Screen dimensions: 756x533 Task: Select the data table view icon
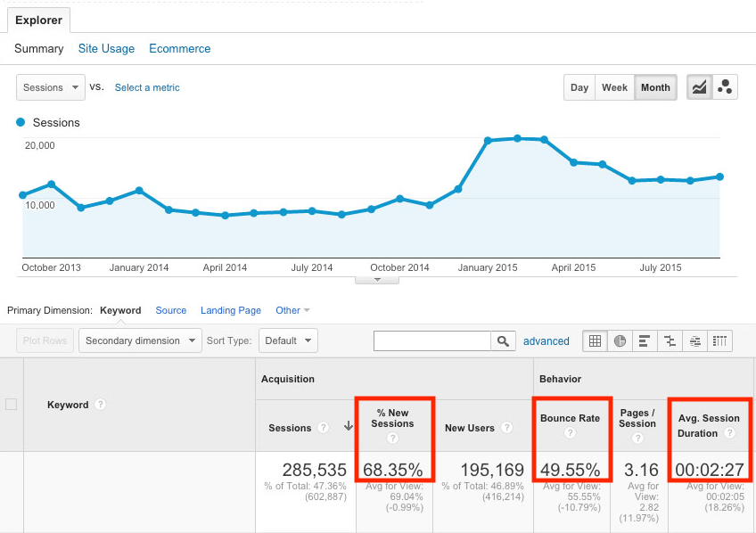tap(595, 341)
